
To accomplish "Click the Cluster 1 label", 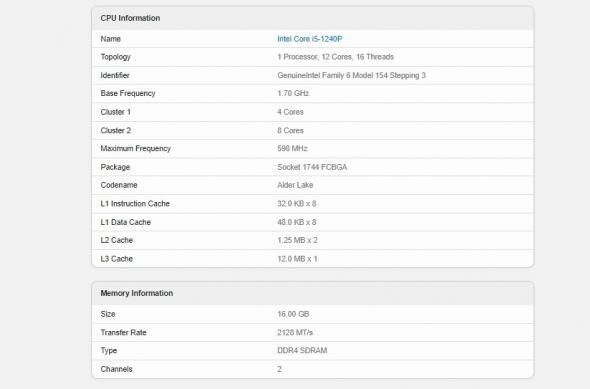I will pos(116,112).
